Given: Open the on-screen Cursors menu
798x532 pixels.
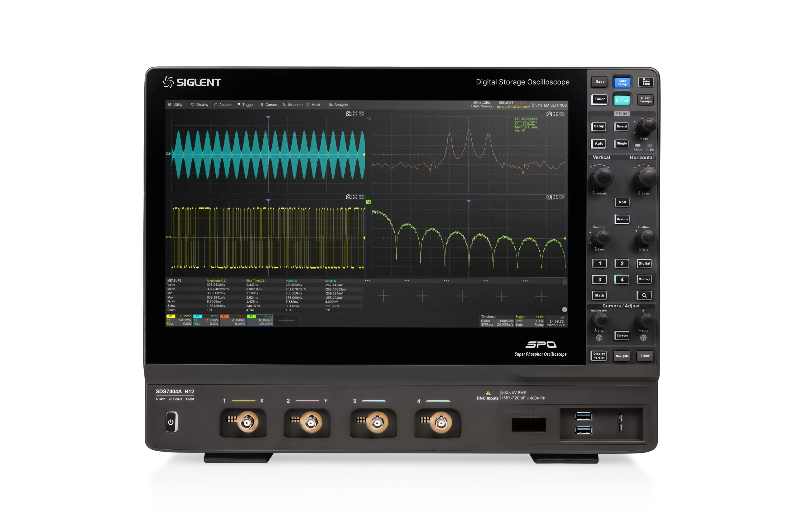Looking at the screenshot, I should (x=269, y=104).
